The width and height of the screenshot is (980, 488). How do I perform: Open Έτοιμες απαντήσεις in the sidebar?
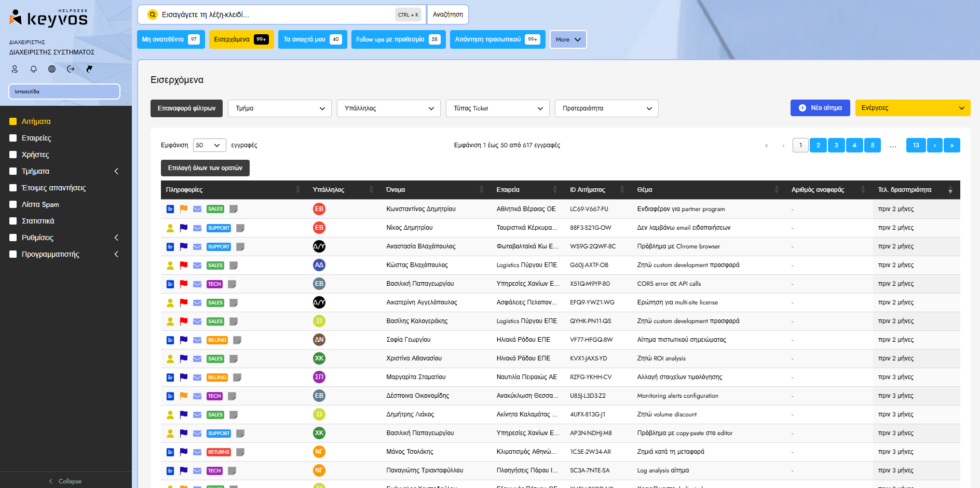(54, 188)
